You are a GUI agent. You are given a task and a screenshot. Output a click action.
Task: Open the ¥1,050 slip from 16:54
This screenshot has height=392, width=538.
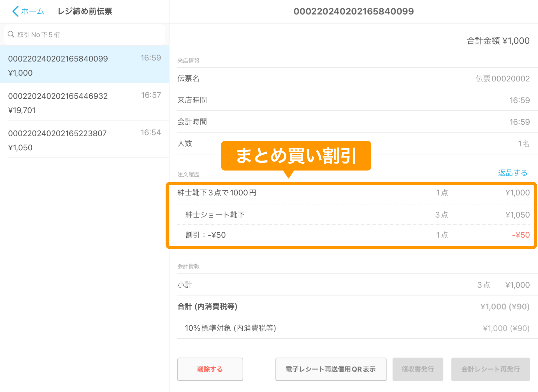(84, 140)
